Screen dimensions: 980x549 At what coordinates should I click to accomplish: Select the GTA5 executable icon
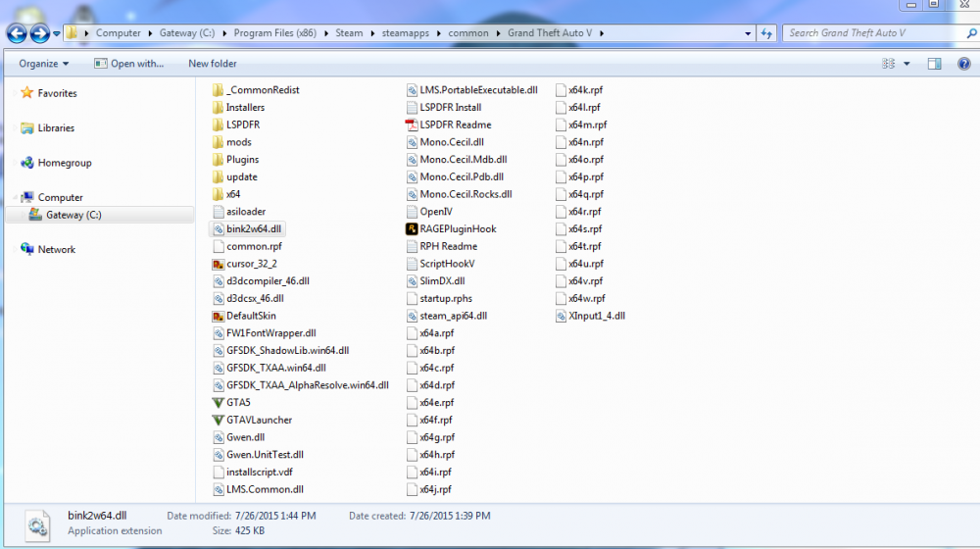(219, 403)
